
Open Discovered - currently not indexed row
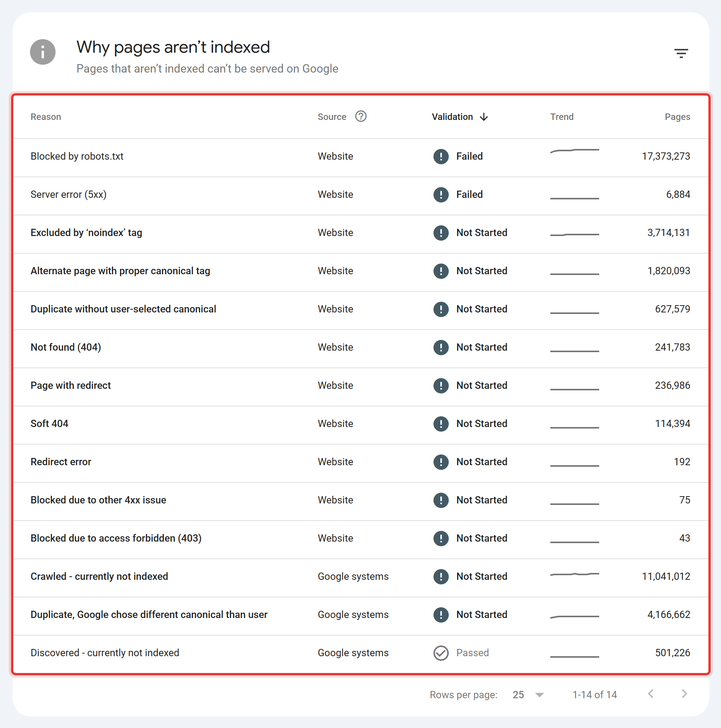point(360,654)
